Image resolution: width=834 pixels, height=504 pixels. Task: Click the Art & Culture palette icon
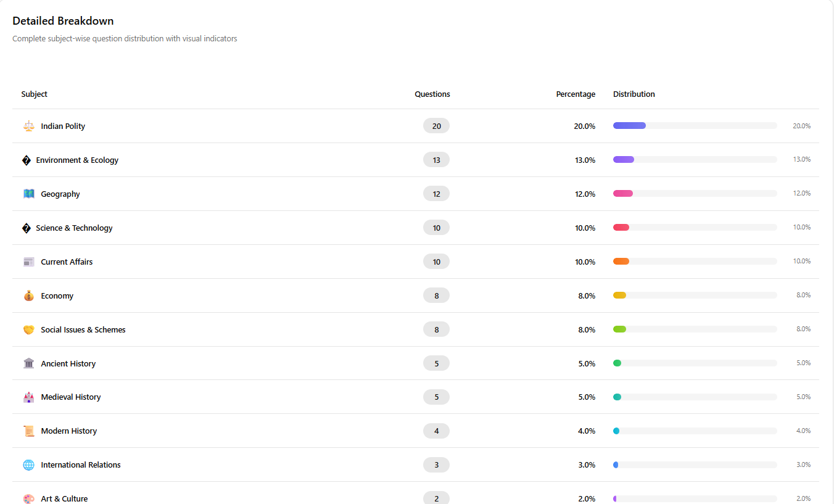[29, 498]
